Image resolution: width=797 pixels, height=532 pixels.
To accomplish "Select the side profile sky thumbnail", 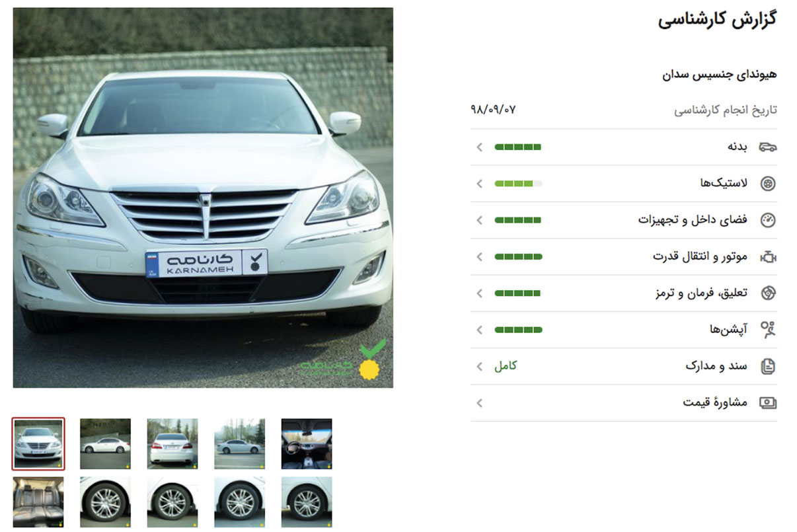I will [x=239, y=443].
